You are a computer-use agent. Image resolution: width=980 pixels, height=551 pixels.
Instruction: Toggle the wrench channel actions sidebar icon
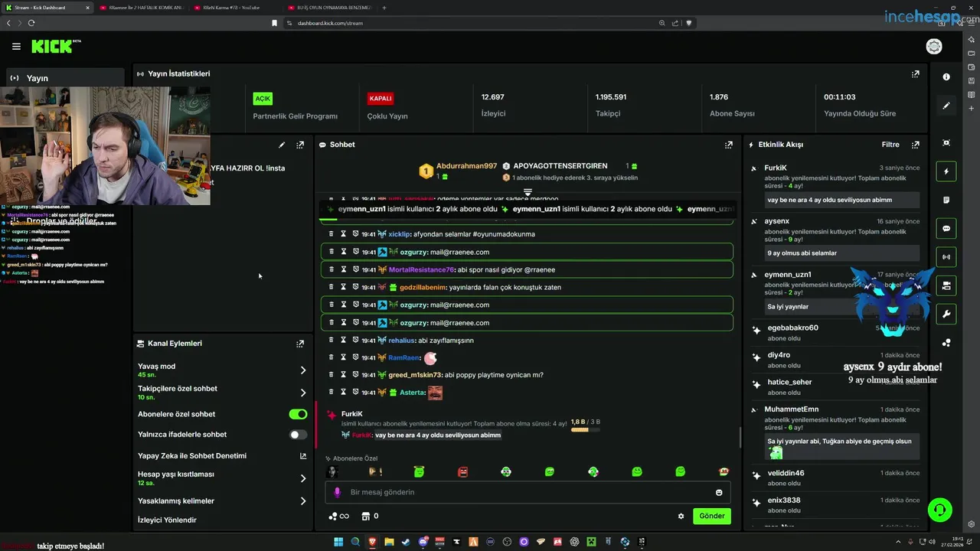(x=946, y=314)
